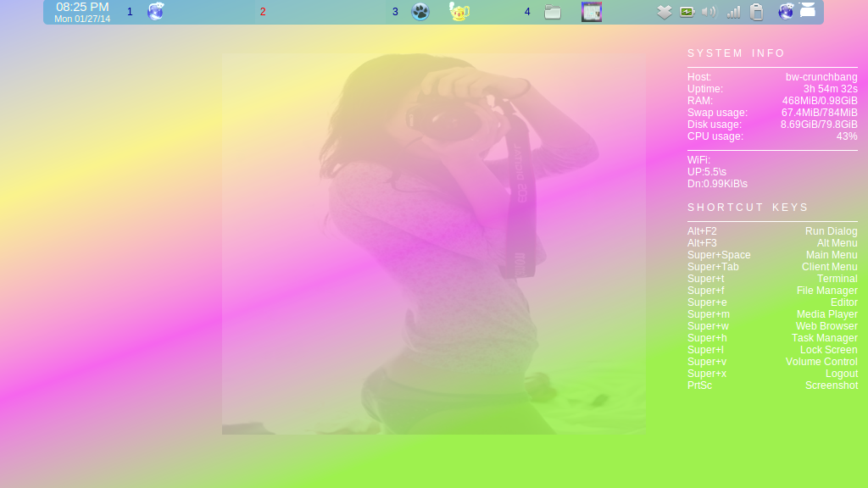Viewport: 868px width, 488px height.
Task: Switch to workspace 4
Action: click(526, 12)
